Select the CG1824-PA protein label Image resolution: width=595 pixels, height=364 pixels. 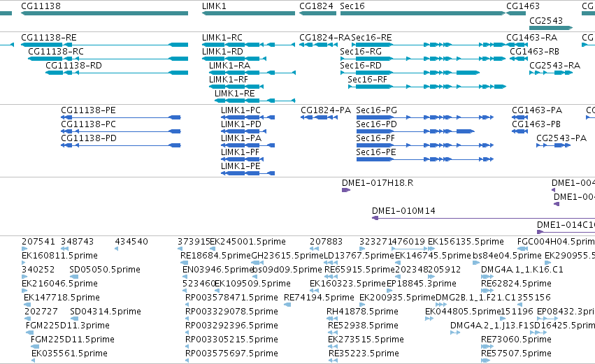coord(326,110)
